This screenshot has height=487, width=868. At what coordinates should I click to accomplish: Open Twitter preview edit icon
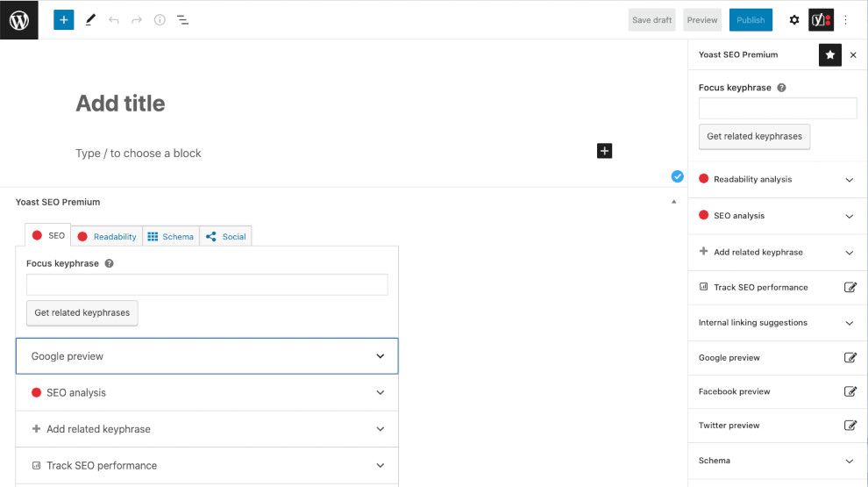(x=850, y=425)
